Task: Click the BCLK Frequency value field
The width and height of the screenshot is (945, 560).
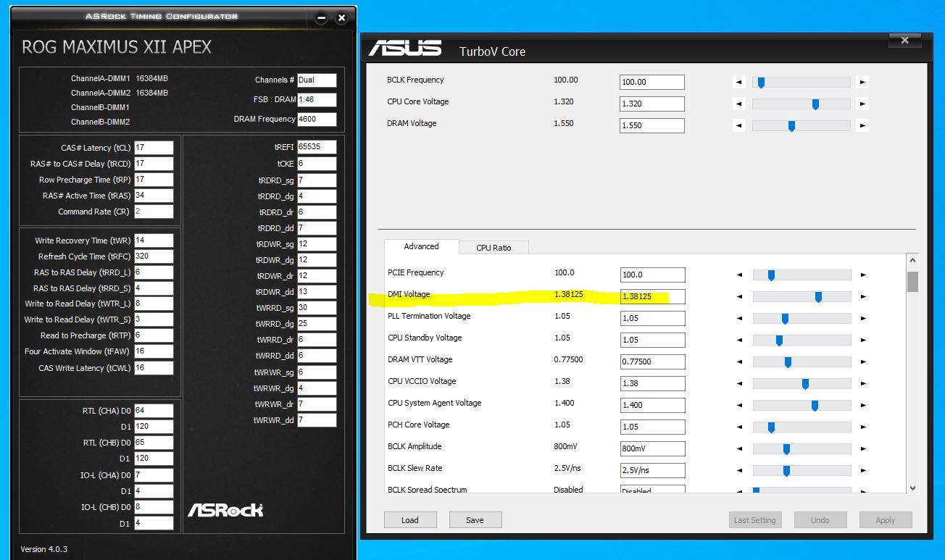Action: (652, 82)
